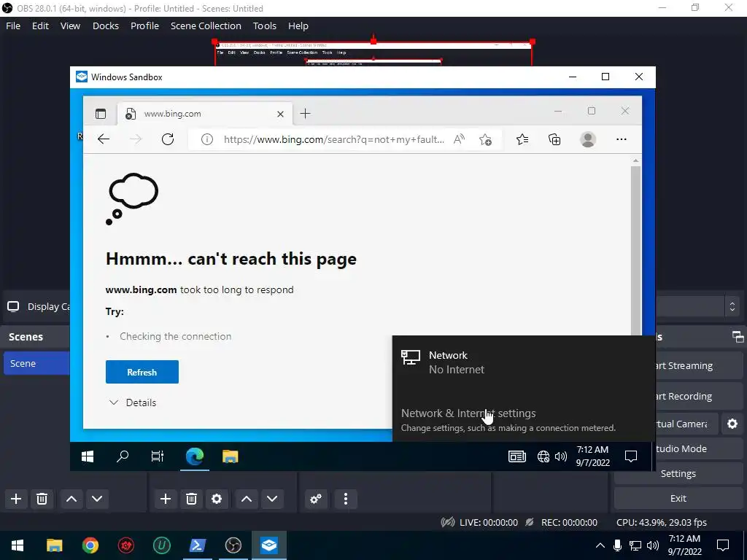The width and height of the screenshot is (747, 560).
Task: Open File Explorer in Sandbox taskbar
Action: point(230,456)
